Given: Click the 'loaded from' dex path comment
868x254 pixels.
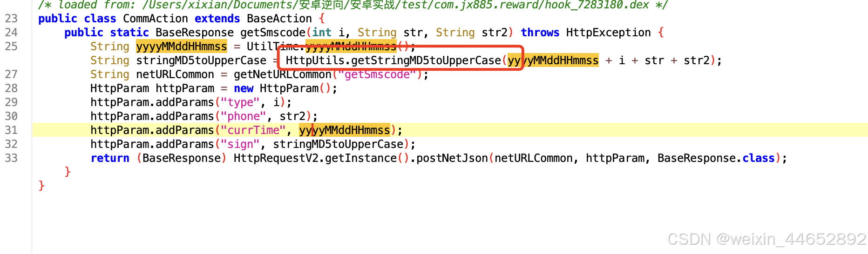Looking at the screenshot, I should tap(353, 5).
